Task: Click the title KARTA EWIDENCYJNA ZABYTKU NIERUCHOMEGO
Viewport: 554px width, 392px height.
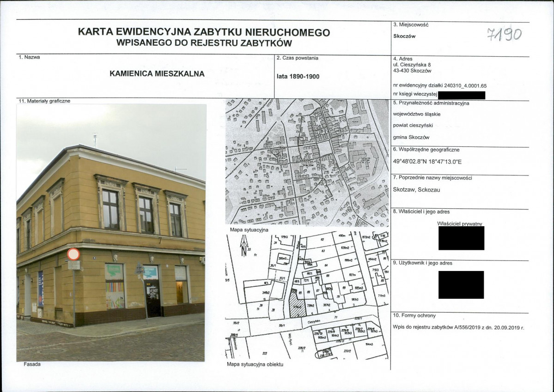Action: 204,32
